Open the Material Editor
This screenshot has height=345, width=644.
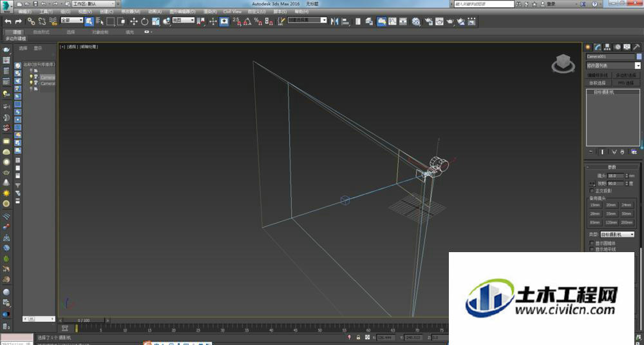click(416, 21)
